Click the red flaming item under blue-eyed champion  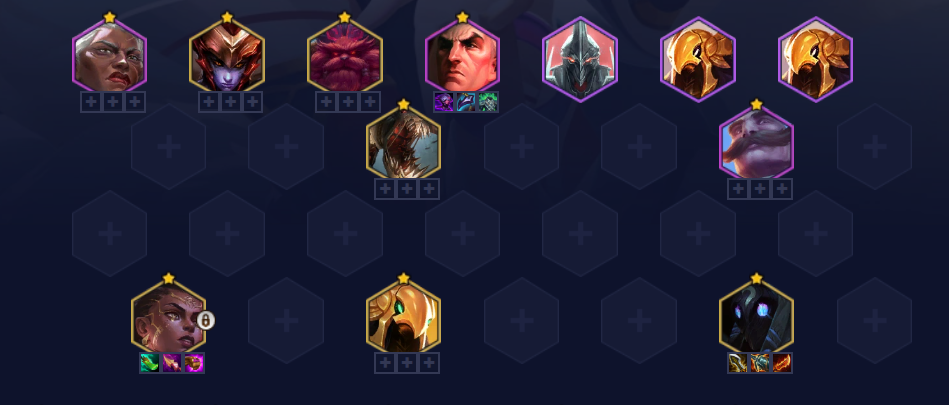click(x=782, y=363)
